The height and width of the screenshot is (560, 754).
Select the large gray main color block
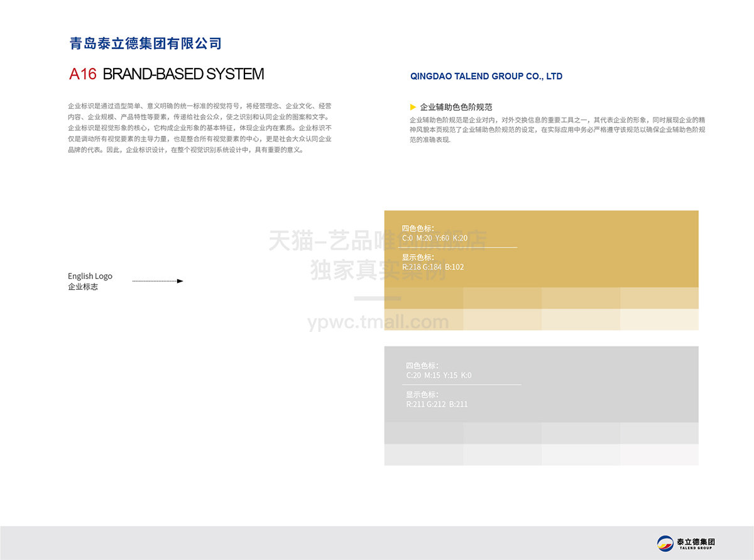541,384
